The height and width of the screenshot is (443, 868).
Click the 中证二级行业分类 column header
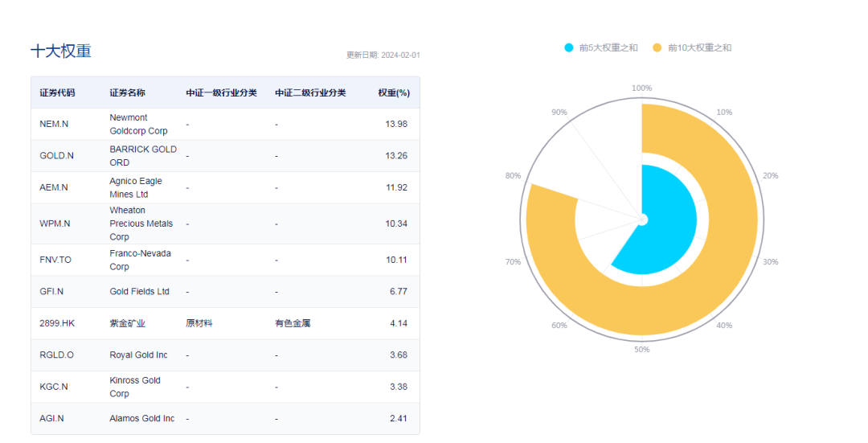point(310,92)
